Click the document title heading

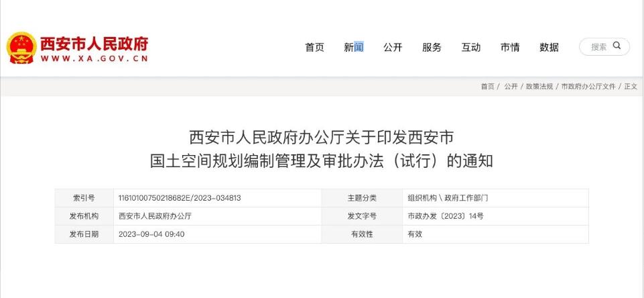322,149
